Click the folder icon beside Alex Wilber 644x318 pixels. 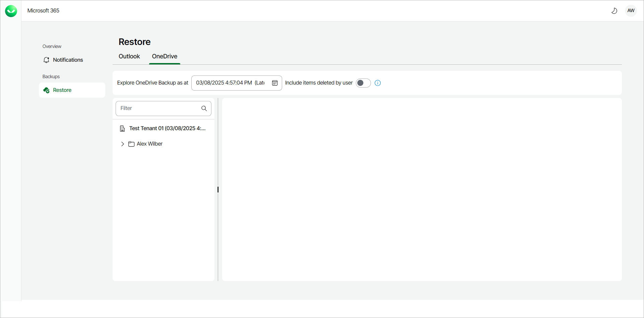click(x=131, y=144)
